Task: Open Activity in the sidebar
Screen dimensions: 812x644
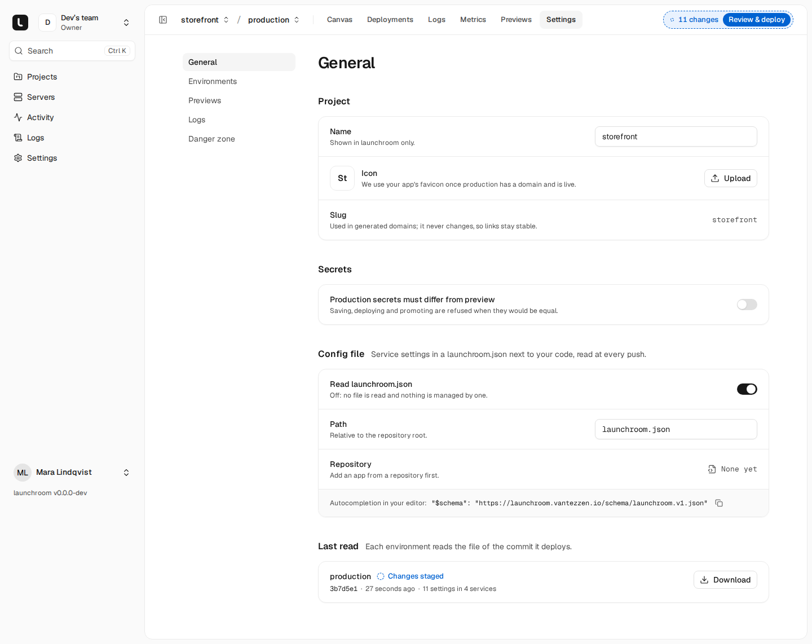Action: pos(72,117)
